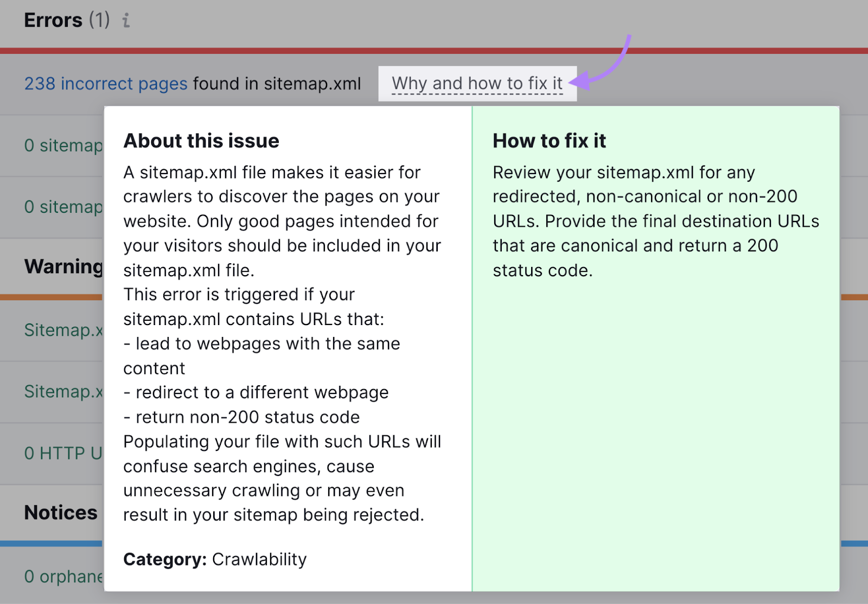Click the How to fix it heading

(x=550, y=140)
